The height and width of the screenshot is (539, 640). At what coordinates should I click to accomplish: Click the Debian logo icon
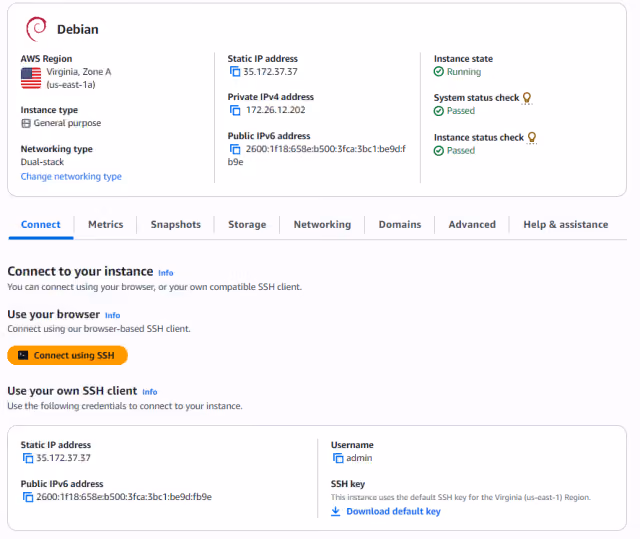(x=36, y=29)
